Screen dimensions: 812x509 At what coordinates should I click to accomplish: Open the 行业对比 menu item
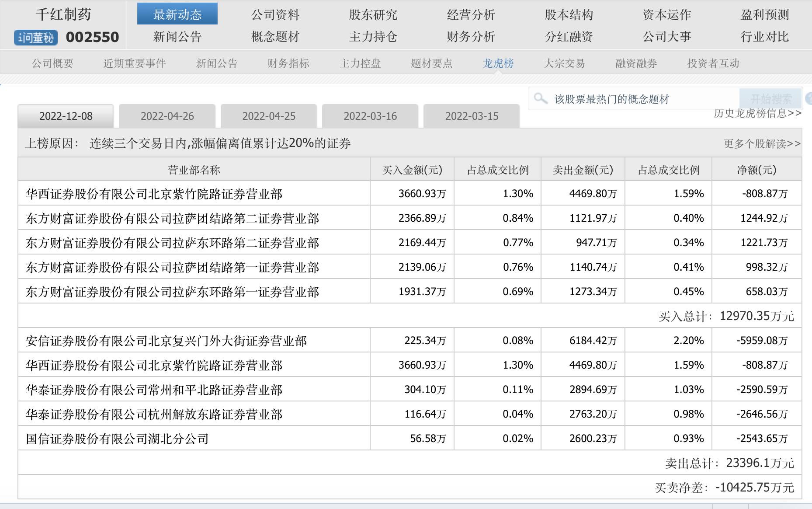pyautogui.click(x=765, y=37)
